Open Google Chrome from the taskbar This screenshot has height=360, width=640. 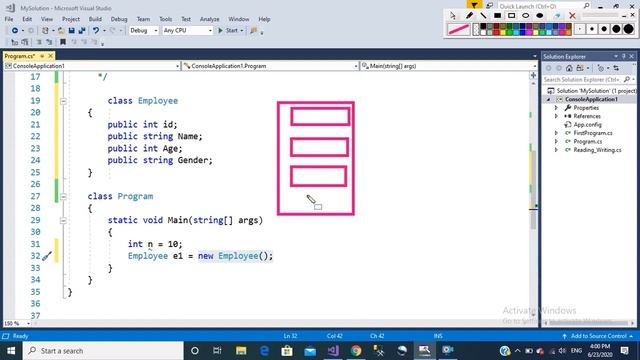pyautogui.click(x=356, y=350)
